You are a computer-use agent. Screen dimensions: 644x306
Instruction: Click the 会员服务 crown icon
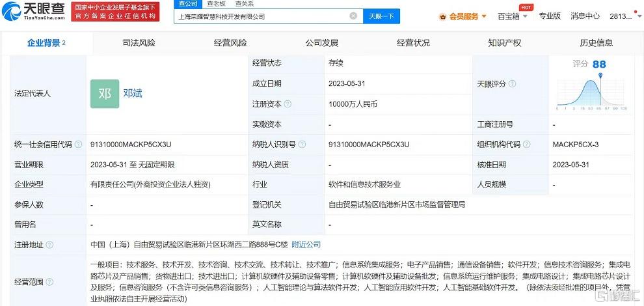[x=443, y=16]
